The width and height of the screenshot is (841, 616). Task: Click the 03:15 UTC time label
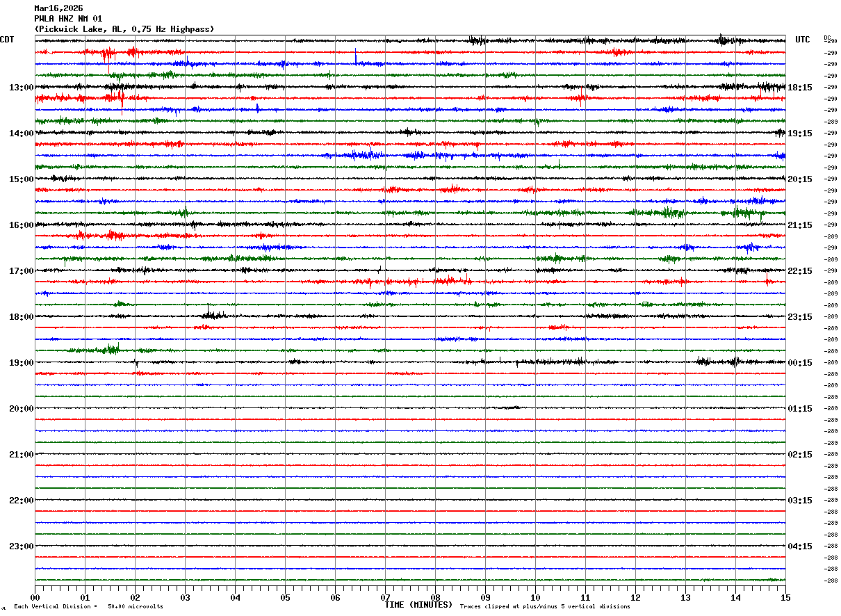pyautogui.click(x=799, y=501)
